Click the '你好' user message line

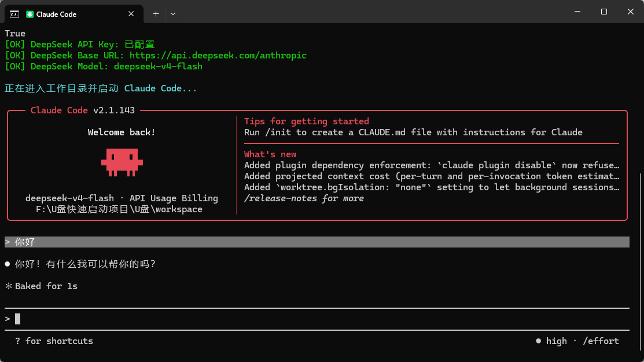pyautogui.click(x=317, y=242)
